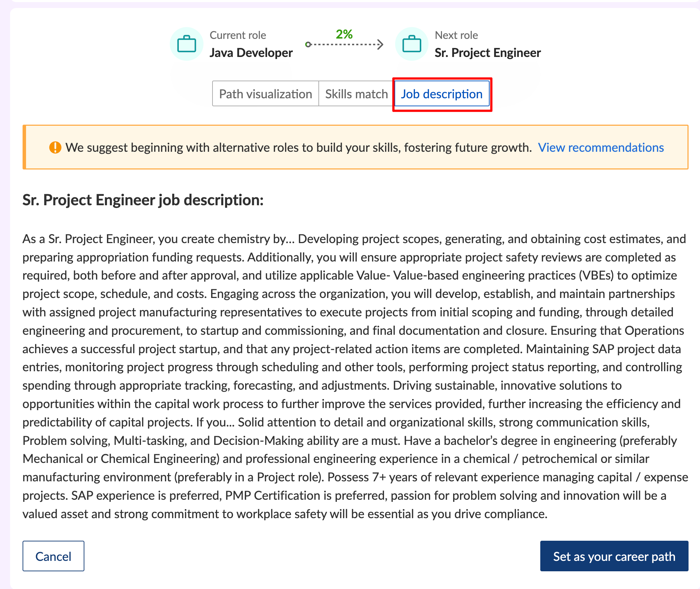The height and width of the screenshot is (589, 700).
Task: Open the View recommendations link
Action: 601,147
